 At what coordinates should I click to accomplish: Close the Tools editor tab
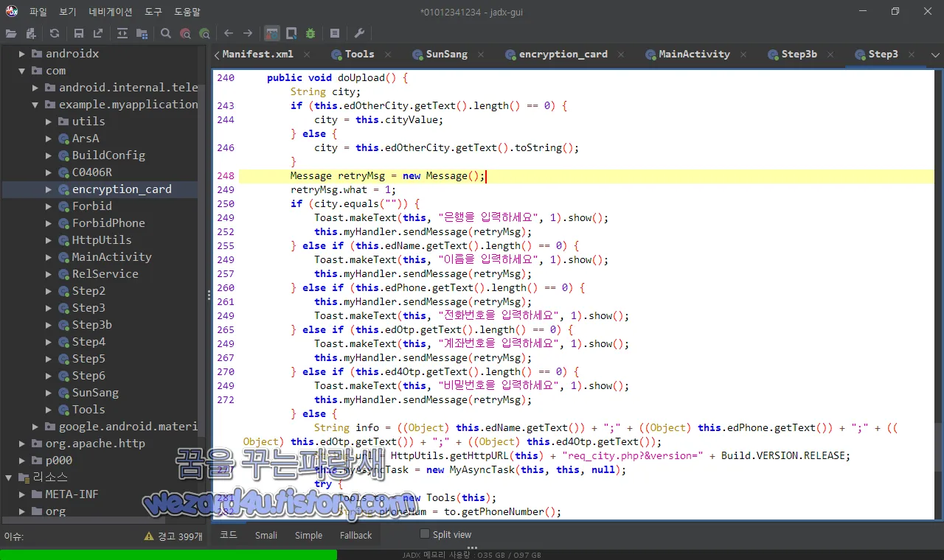pos(388,55)
